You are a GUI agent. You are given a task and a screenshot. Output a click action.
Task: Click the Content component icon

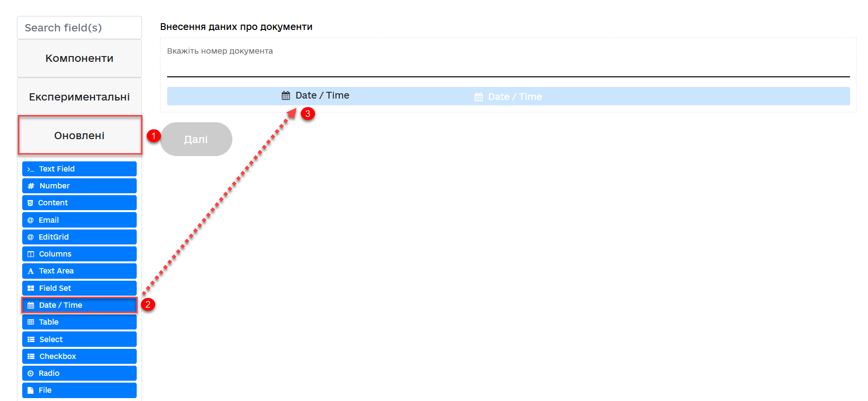tap(30, 203)
